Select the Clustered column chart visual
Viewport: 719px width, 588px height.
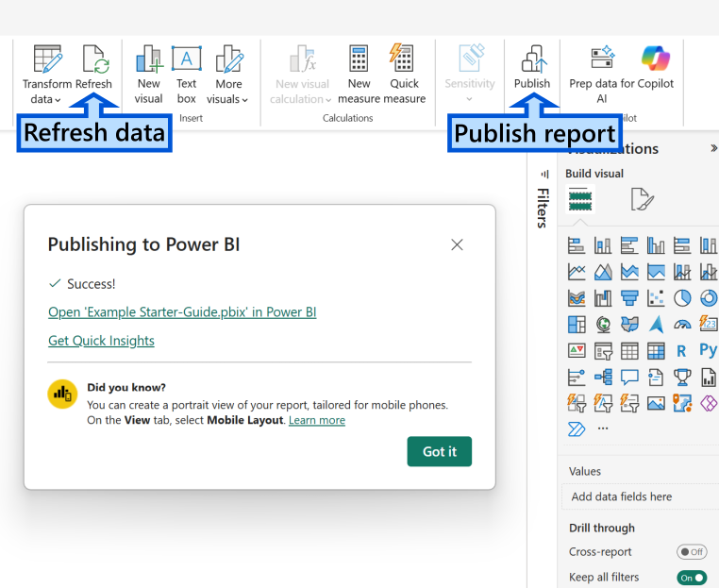(656, 245)
